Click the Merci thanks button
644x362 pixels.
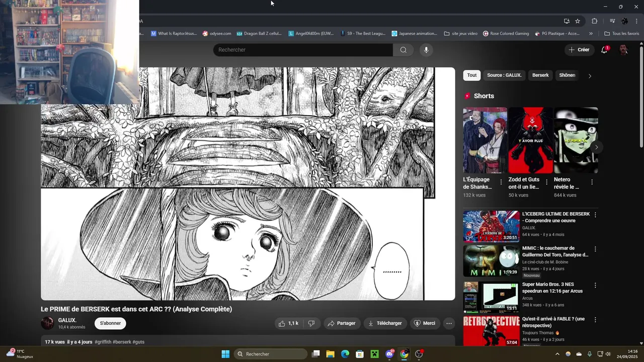point(424,323)
